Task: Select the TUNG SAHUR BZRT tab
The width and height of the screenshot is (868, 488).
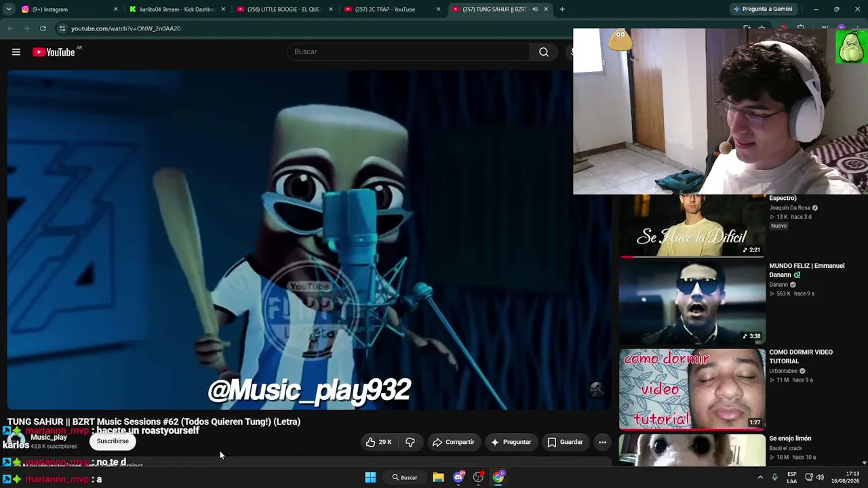Action: [x=500, y=9]
